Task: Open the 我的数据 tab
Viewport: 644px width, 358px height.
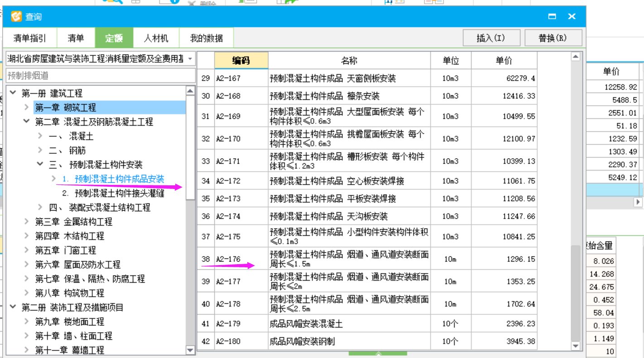Action: click(207, 38)
